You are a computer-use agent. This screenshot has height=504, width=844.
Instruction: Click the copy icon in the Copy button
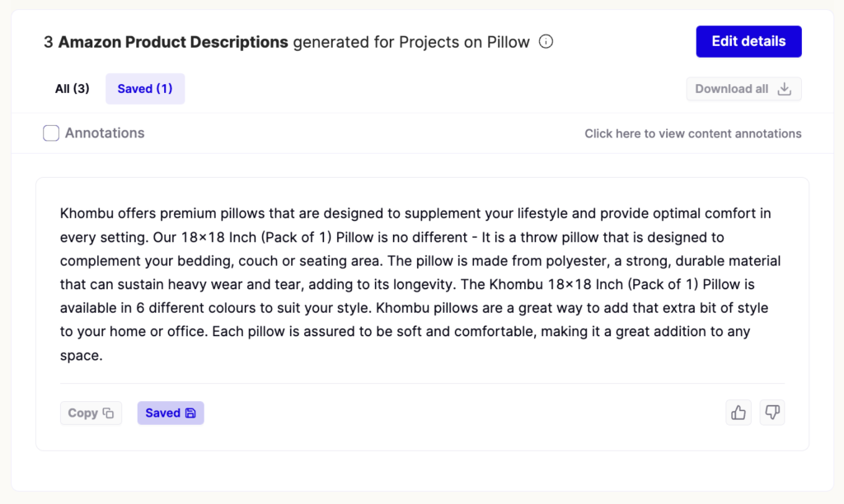point(108,413)
